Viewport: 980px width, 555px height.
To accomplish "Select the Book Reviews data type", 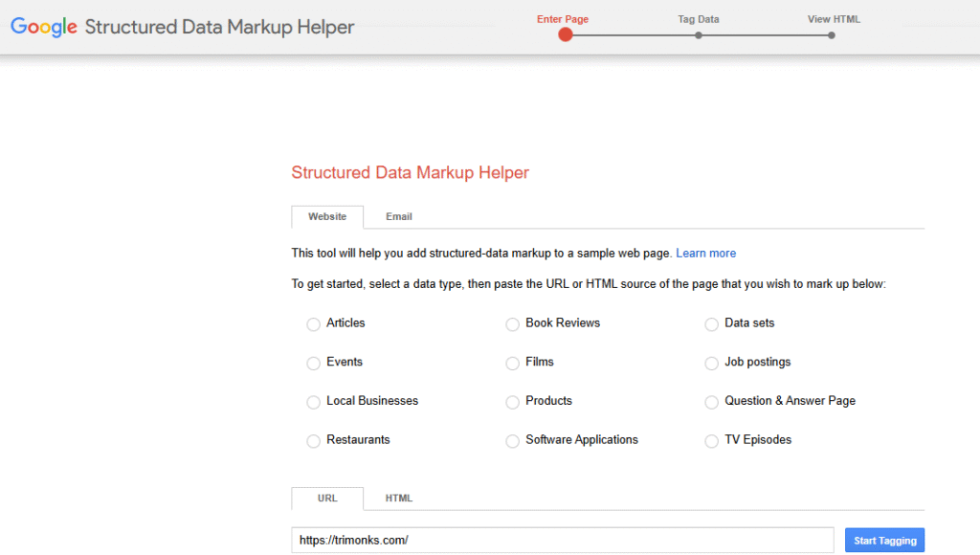I will (513, 323).
